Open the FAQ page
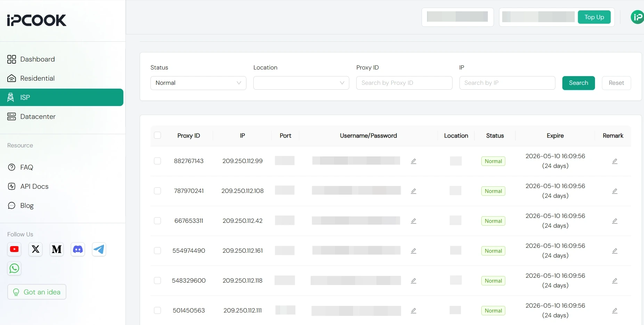The width and height of the screenshot is (644, 325). [26, 167]
